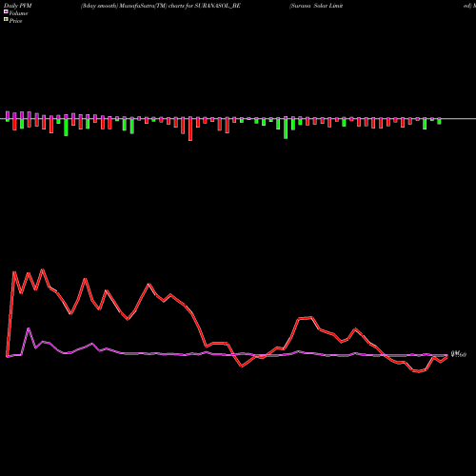Click the MunafaSutra charts for SURANASOL_BE heading
Viewport: 476px width, 476px height.
point(160,6)
